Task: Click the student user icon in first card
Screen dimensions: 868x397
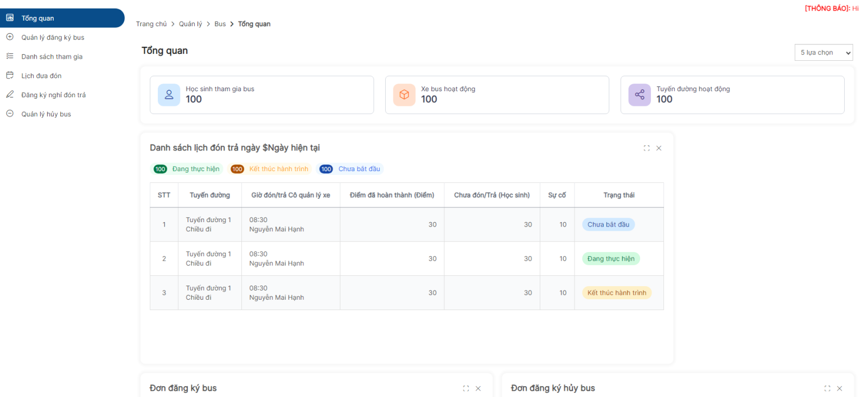Action: coord(169,94)
